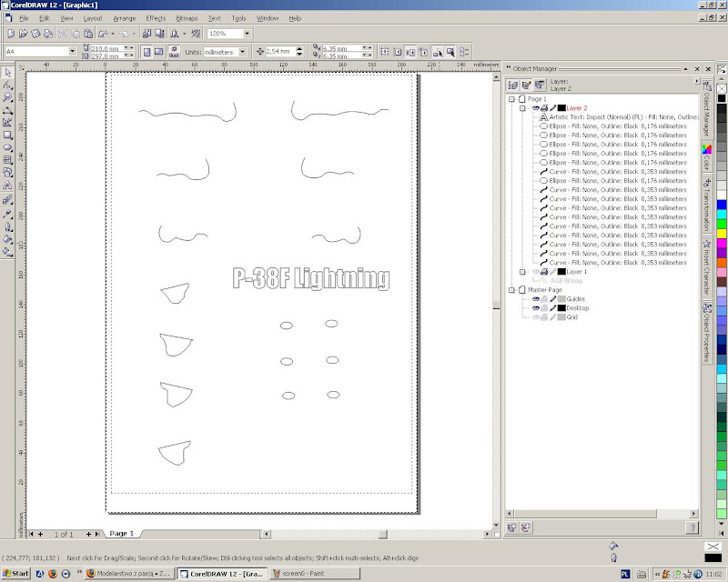Open the Arrange menu

[124, 18]
